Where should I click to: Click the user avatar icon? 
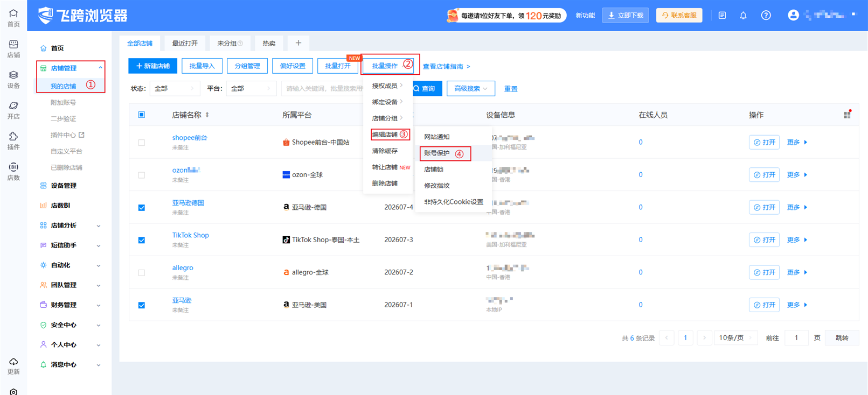point(793,15)
